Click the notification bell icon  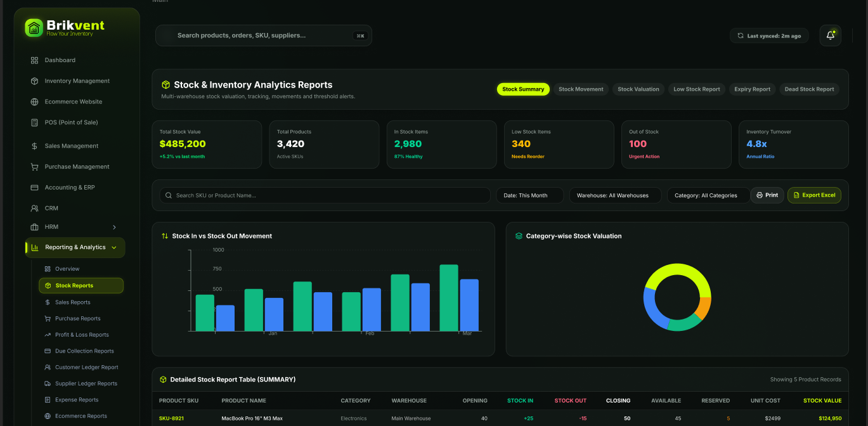click(830, 35)
